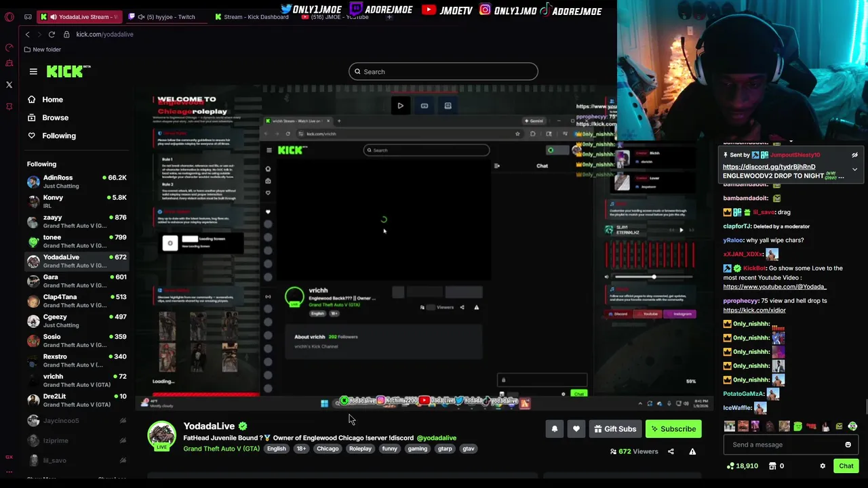The image size is (868, 488).
Task: Open the discord.gg link in pinned message
Action: (769, 167)
